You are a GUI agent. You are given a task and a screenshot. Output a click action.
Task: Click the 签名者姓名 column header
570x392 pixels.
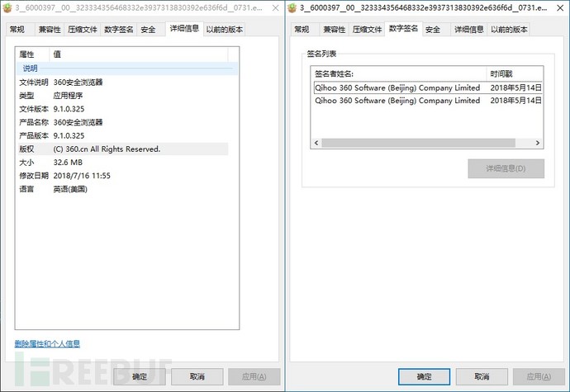(x=399, y=74)
